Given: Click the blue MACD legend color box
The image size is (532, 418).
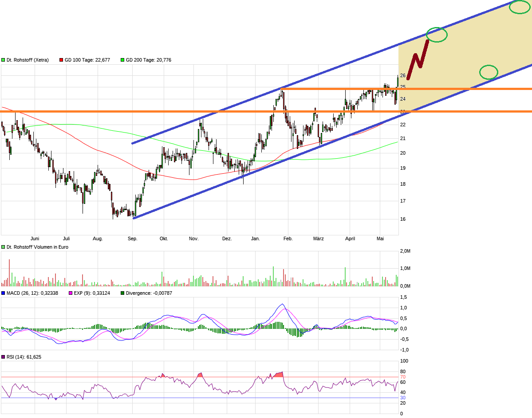Looking at the screenshot, I should [x=3, y=293].
